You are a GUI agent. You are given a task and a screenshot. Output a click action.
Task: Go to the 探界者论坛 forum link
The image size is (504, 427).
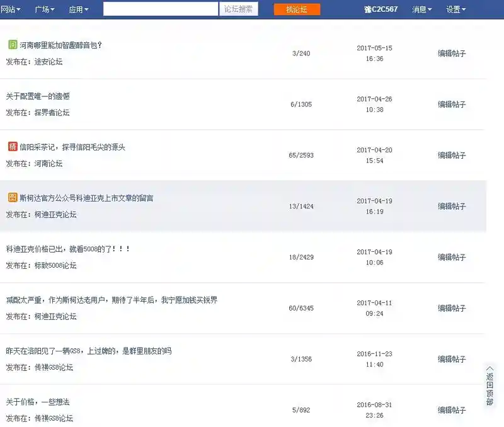[x=52, y=113]
